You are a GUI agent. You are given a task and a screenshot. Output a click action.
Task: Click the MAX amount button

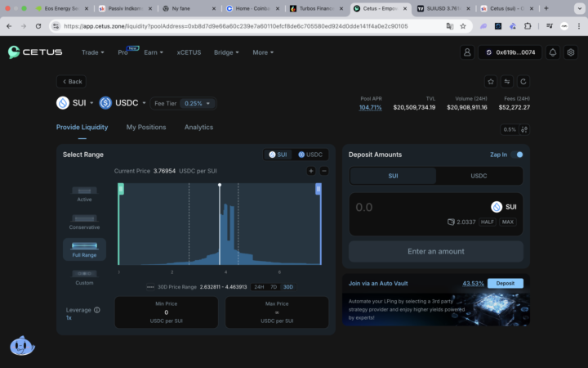508,222
